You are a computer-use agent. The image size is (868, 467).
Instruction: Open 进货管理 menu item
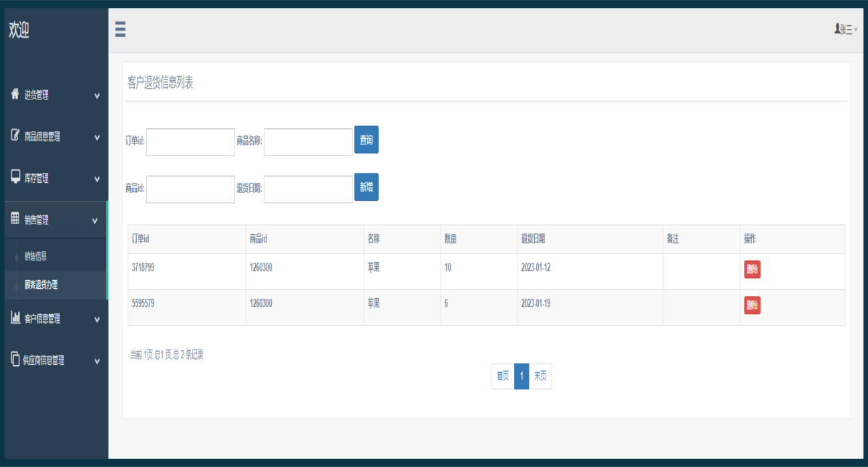(x=55, y=95)
